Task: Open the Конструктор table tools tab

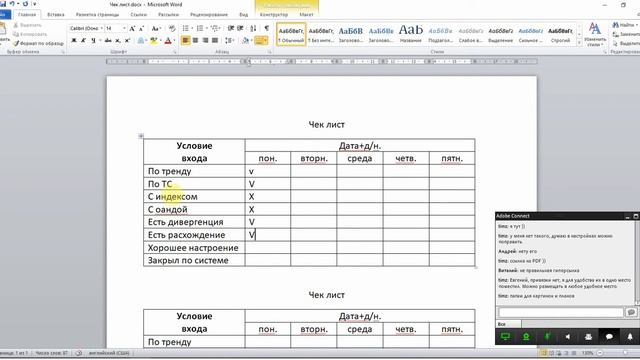Action: click(273, 15)
